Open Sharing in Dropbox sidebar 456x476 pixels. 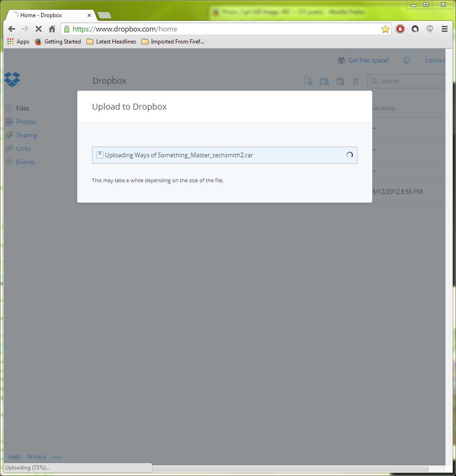point(22,135)
